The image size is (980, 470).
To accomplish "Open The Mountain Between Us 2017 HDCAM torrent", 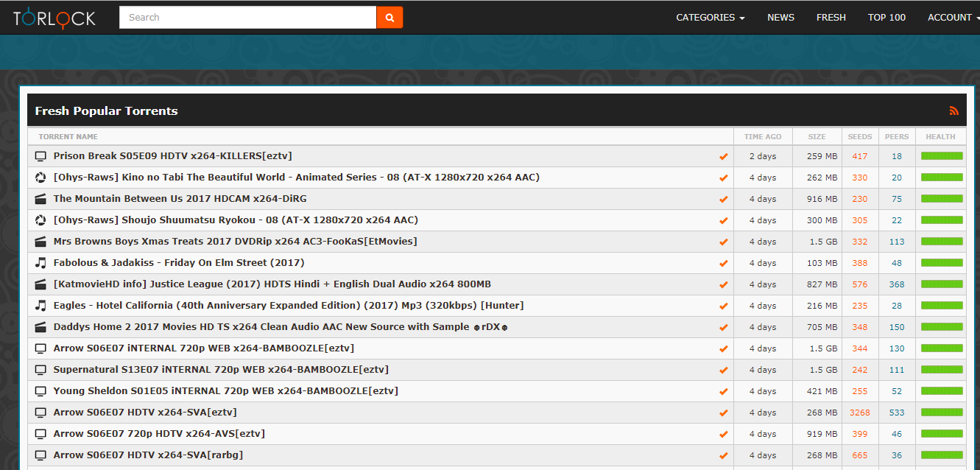I will (180, 199).
